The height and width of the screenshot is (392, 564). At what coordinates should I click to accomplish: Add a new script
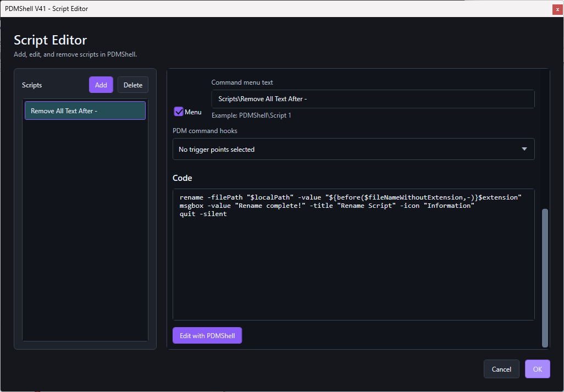point(101,85)
